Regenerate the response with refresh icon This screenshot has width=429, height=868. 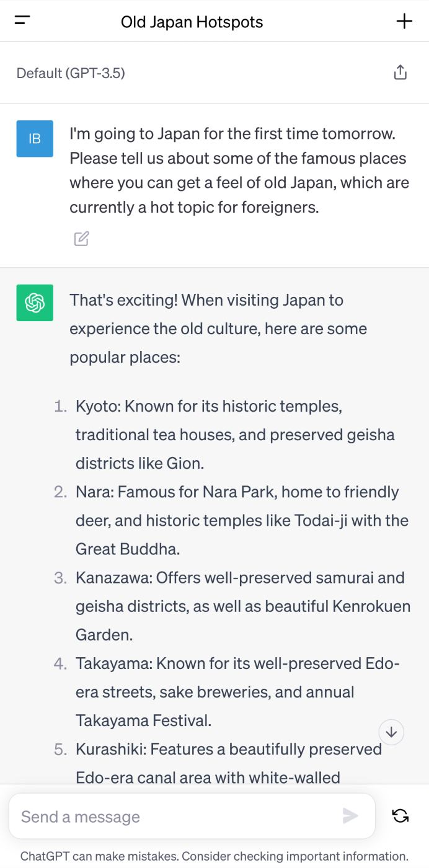[x=400, y=816]
